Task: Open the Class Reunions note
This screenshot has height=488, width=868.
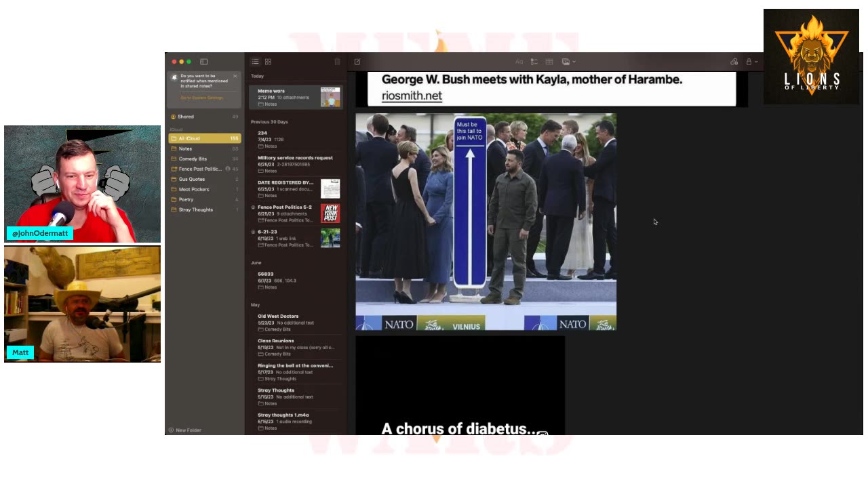Action: point(296,347)
